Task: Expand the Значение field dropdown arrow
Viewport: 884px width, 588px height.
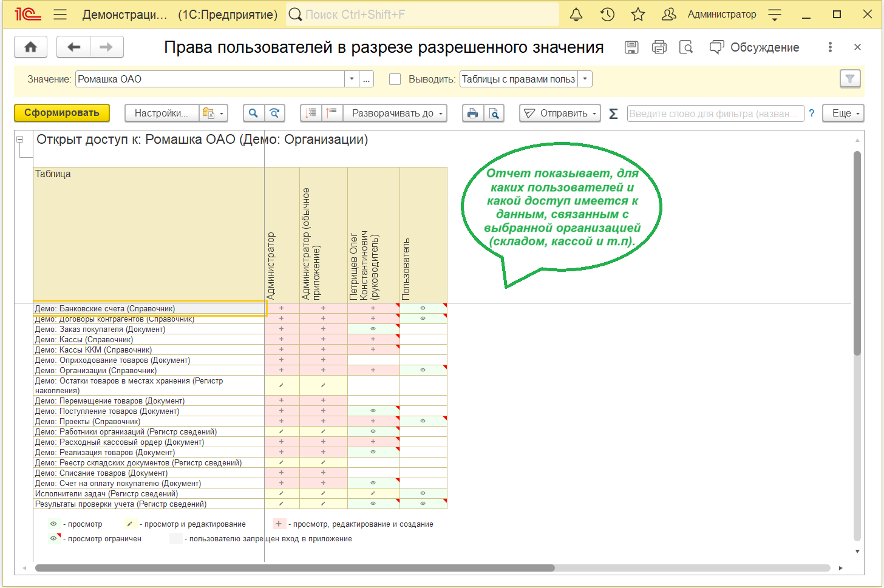Action: (x=352, y=79)
